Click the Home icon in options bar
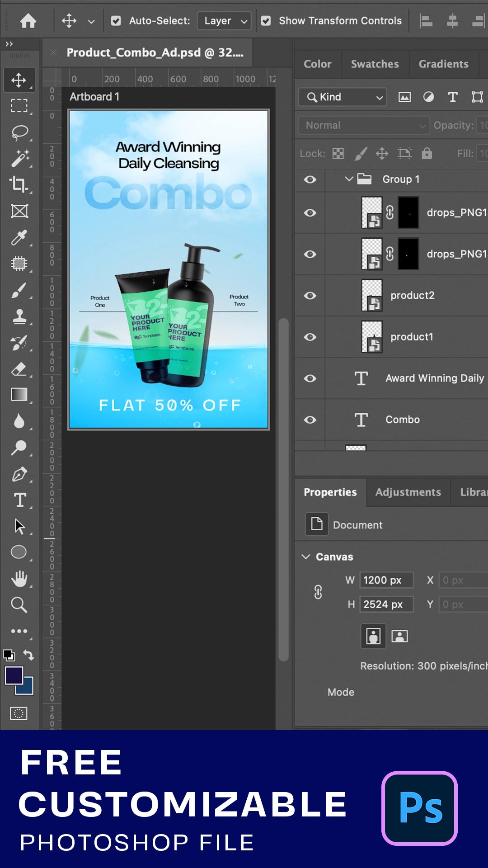The width and height of the screenshot is (488, 868). (x=28, y=21)
